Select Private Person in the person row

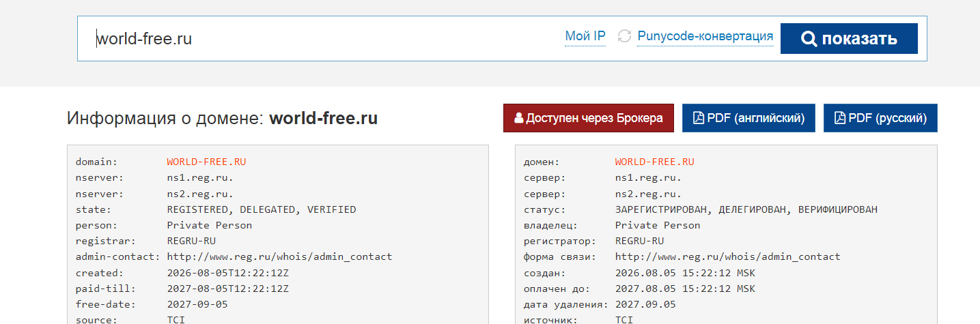pos(209,225)
